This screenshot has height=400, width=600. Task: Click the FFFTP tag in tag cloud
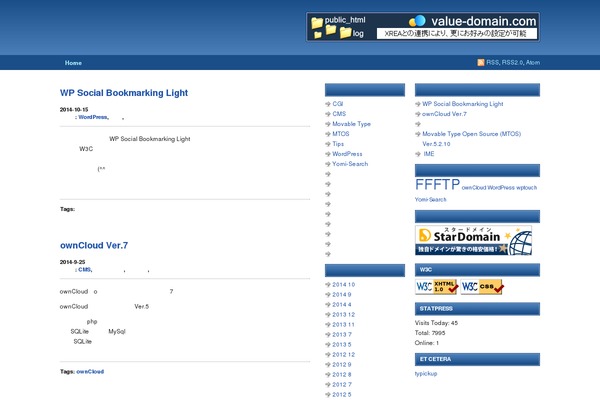(x=437, y=184)
